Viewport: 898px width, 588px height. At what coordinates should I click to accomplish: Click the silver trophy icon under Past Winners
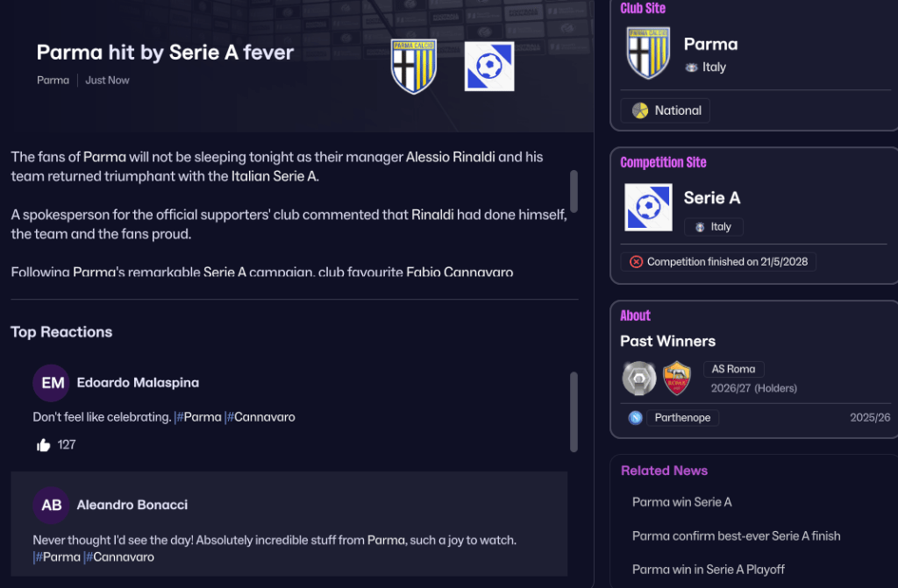639,379
